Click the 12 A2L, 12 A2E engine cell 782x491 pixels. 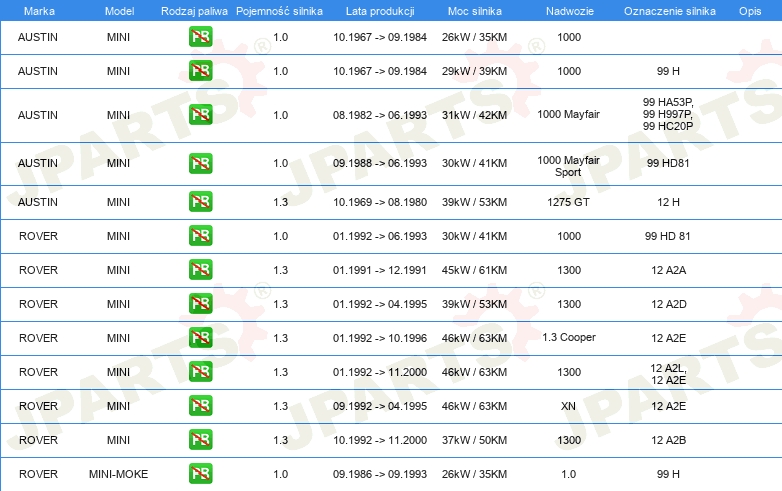coord(669,374)
